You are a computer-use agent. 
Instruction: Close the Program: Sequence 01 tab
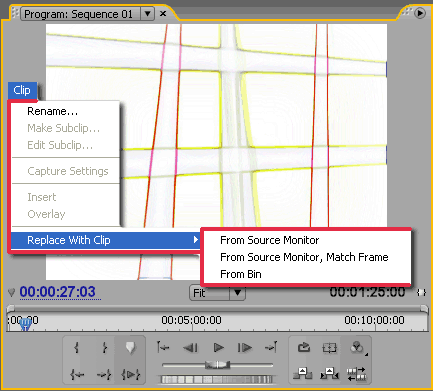pos(163,14)
